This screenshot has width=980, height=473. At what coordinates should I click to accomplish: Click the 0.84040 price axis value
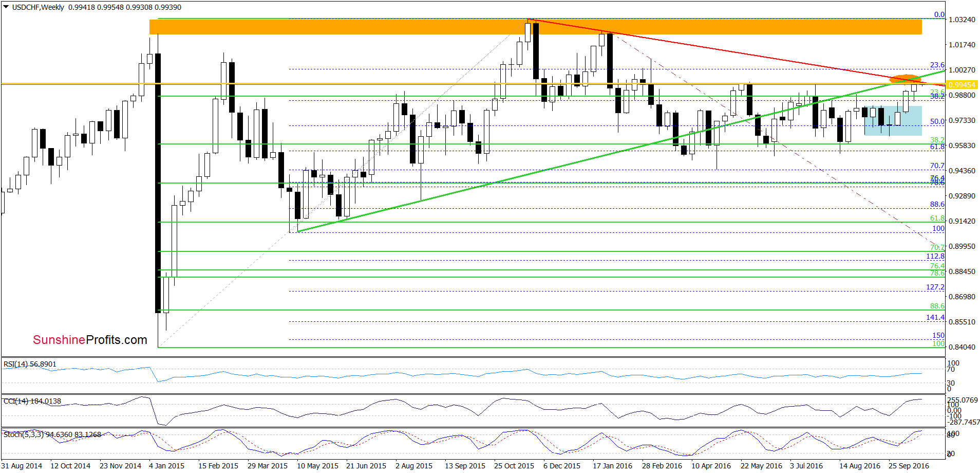[962, 347]
